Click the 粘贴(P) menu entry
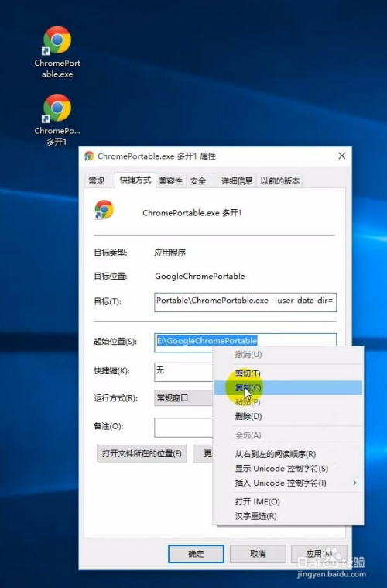This screenshot has width=387, height=588. coord(288,402)
